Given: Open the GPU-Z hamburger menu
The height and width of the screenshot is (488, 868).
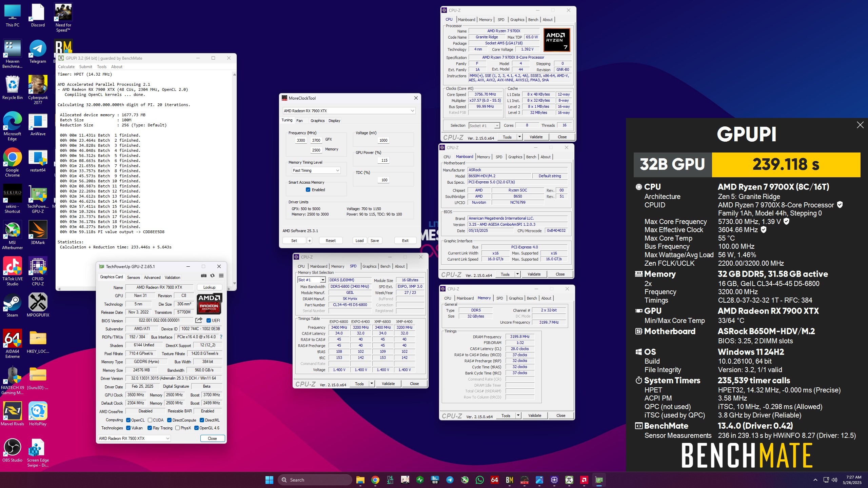Looking at the screenshot, I should [221, 276].
